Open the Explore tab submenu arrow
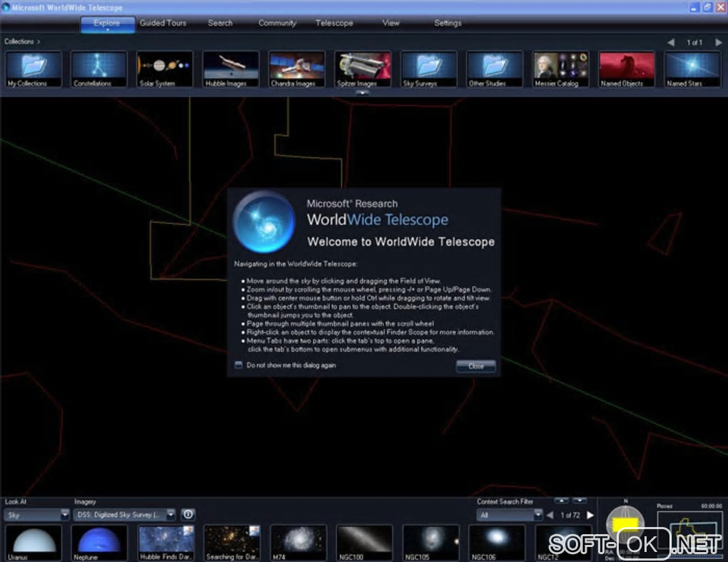Image resolution: width=728 pixels, height=562 pixels. (108, 30)
